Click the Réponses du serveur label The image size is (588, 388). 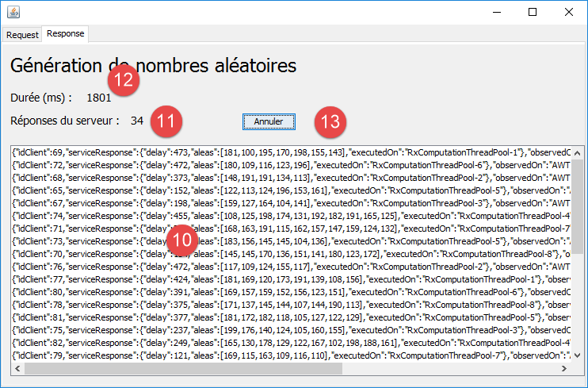(65, 121)
